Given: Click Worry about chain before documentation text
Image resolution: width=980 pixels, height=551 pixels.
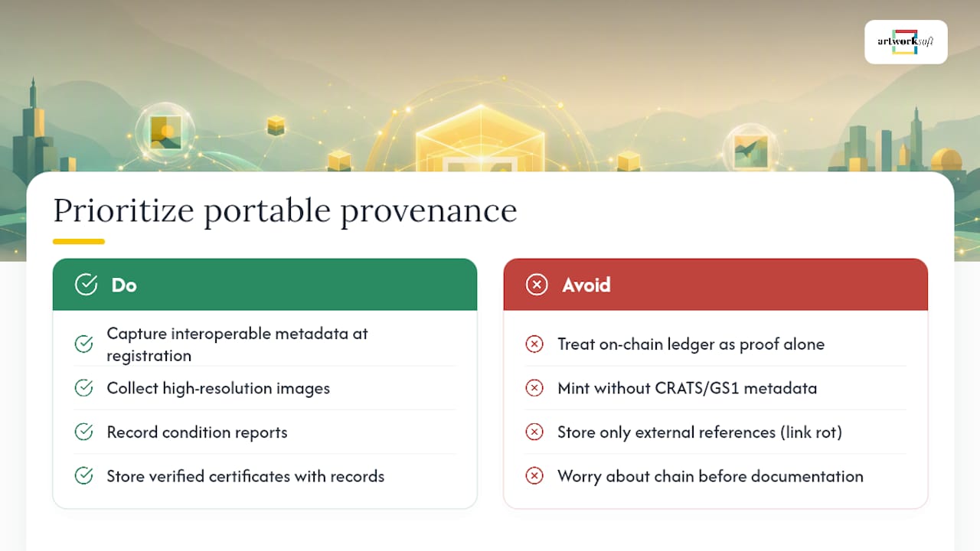Looking at the screenshot, I should click(710, 476).
